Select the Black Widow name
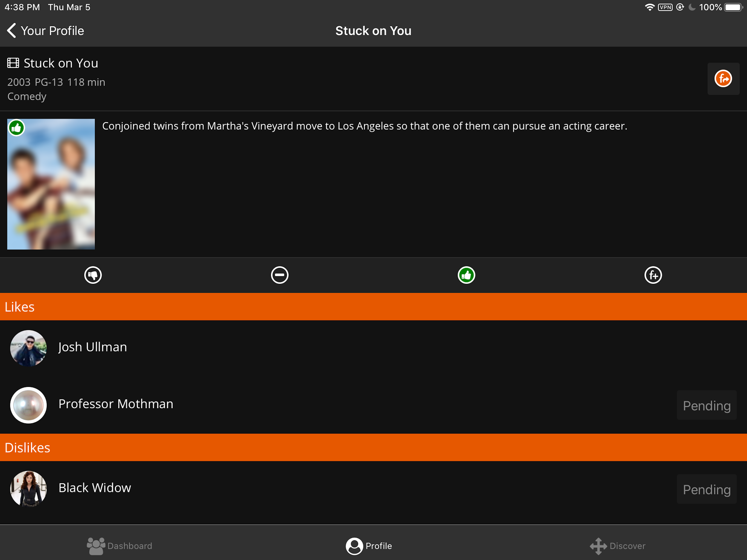This screenshot has width=747, height=560. 95,488
